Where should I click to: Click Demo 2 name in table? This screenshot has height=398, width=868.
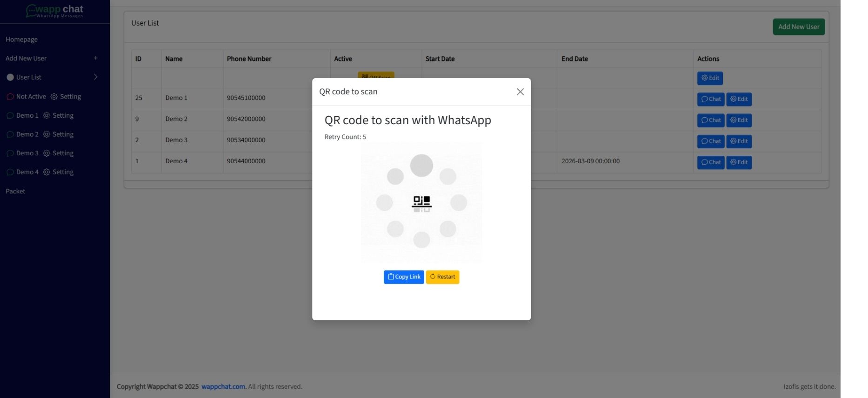tap(176, 119)
